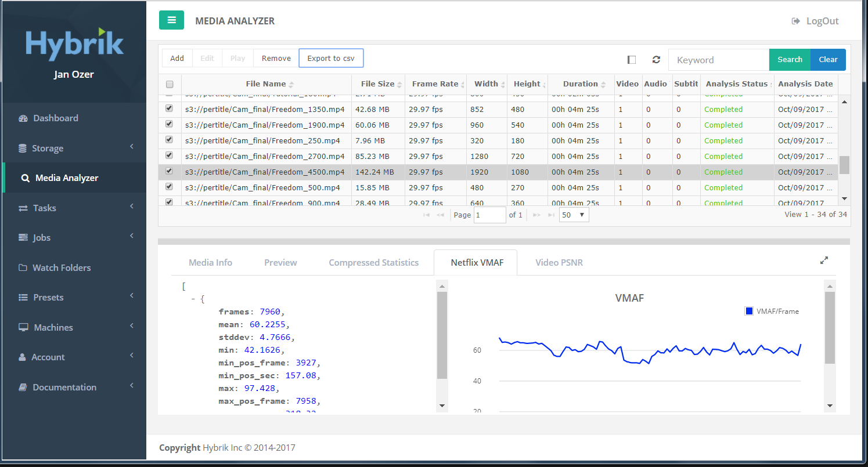The width and height of the screenshot is (868, 467).
Task: Go to the next table page
Action: click(x=536, y=215)
